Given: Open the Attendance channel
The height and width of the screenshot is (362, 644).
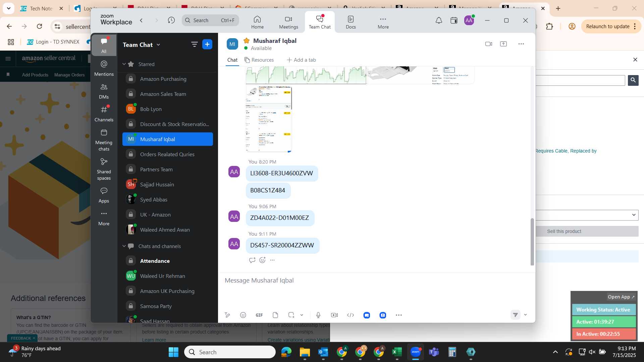Looking at the screenshot, I should [168, 261].
